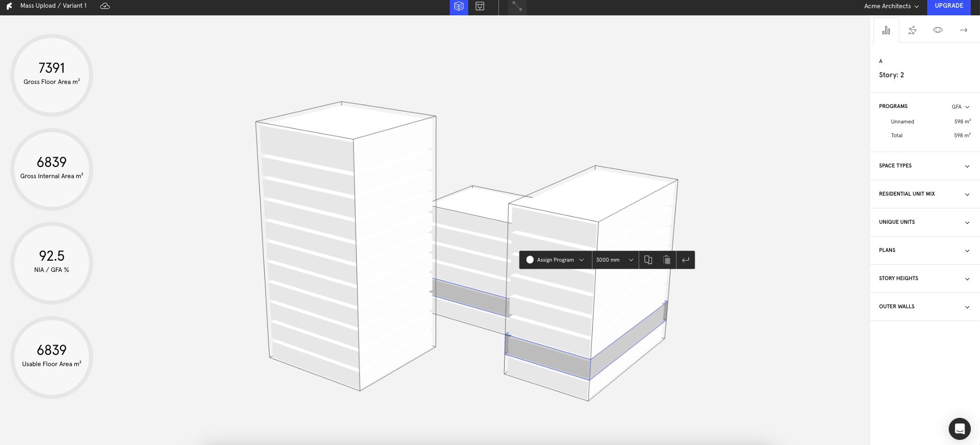Delete the story with the trash icon

click(666, 260)
